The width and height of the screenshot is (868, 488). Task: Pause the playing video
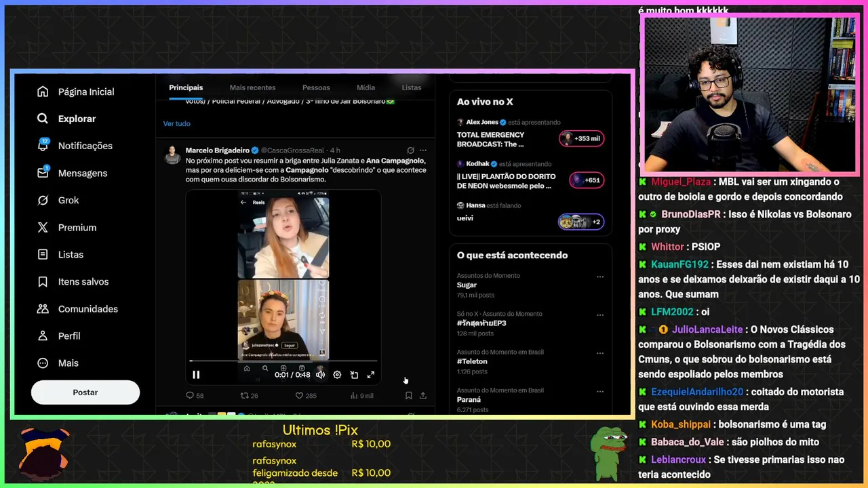[x=196, y=374]
